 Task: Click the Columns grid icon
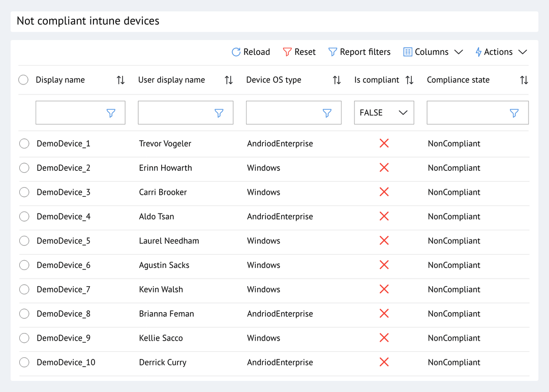click(407, 52)
